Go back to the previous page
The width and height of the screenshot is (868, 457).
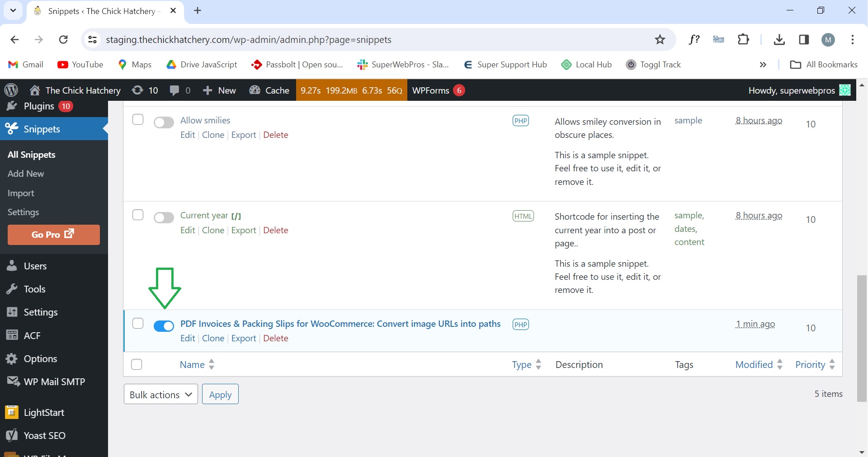click(x=14, y=40)
